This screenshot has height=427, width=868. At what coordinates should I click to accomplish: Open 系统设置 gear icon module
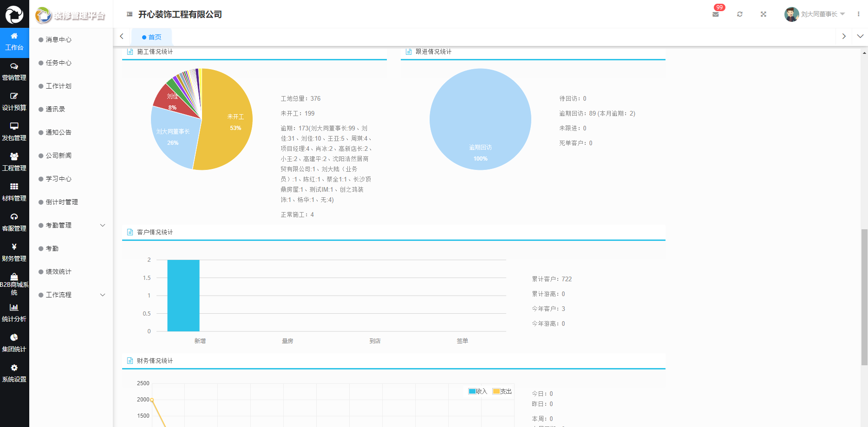[14, 373]
